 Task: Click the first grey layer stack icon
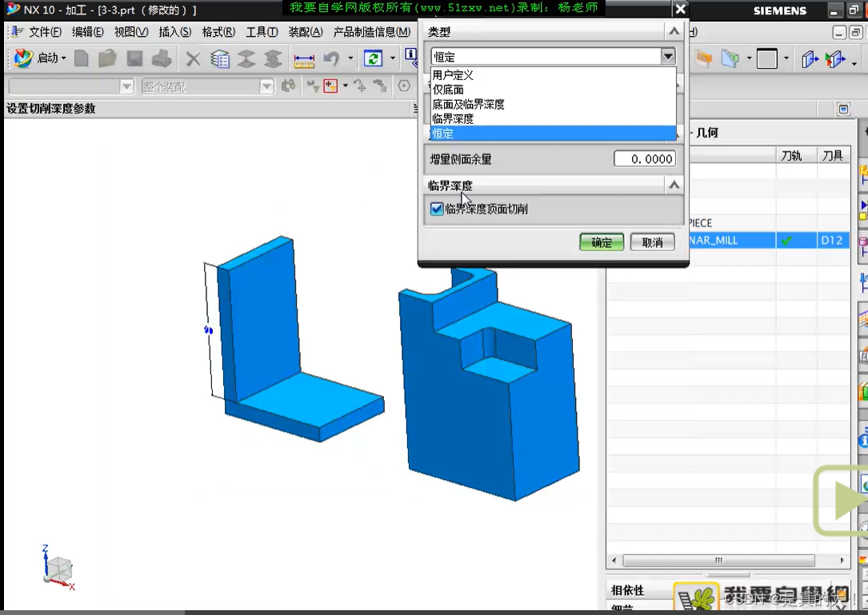click(246, 58)
